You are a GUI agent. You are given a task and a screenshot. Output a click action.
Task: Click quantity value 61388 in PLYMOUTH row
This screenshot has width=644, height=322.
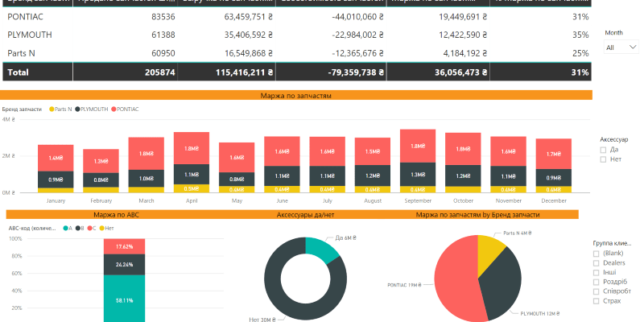(x=163, y=35)
